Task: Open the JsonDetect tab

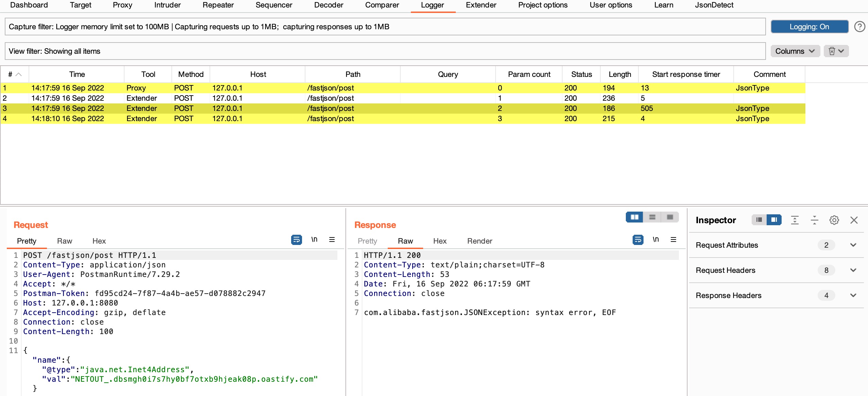Action: click(x=714, y=5)
